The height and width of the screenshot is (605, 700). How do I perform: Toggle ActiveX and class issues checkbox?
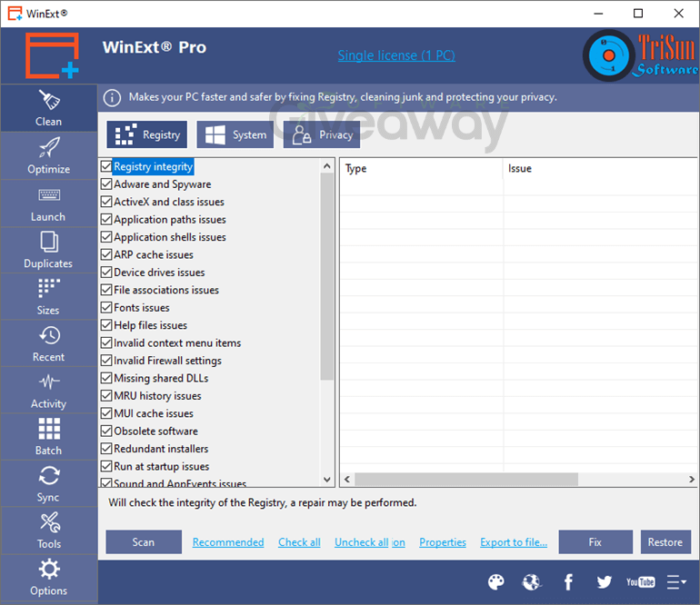click(x=106, y=202)
